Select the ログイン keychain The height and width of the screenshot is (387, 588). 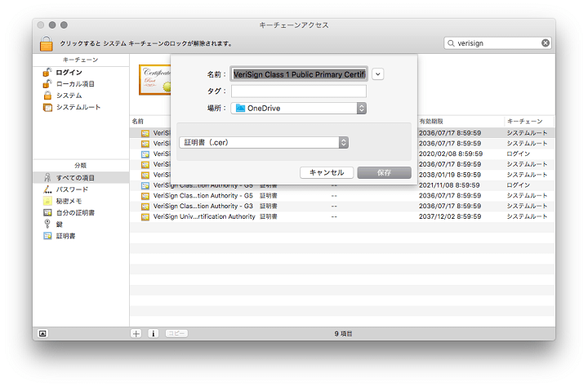tap(69, 73)
